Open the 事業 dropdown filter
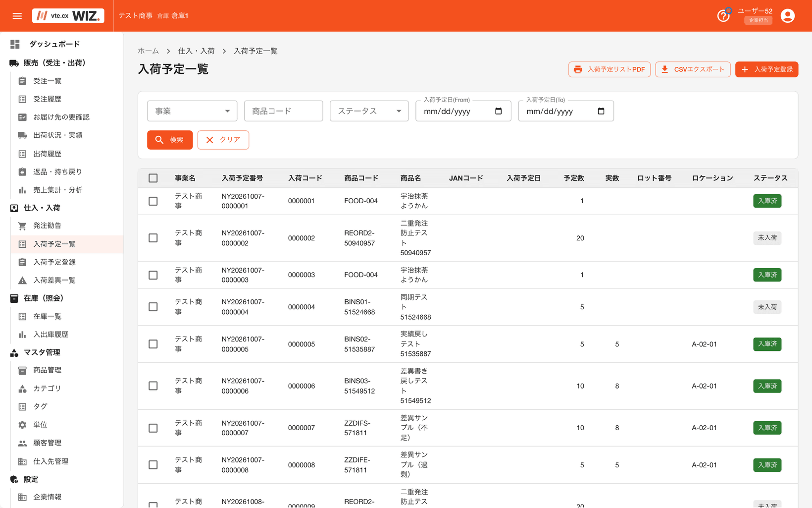The width and height of the screenshot is (812, 508). click(192, 111)
